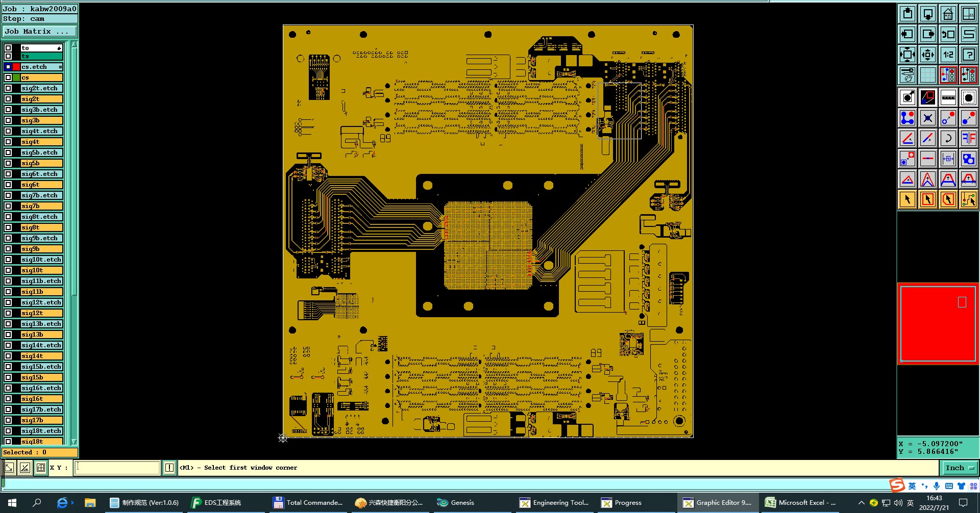
Task: Click the Home view icon
Action: pos(948,14)
